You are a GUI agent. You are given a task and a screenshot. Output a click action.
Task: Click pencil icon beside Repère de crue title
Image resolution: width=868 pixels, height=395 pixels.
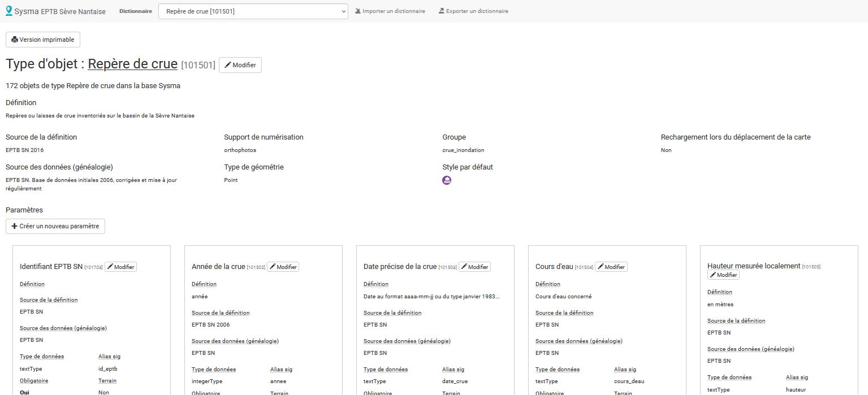tap(228, 65)
